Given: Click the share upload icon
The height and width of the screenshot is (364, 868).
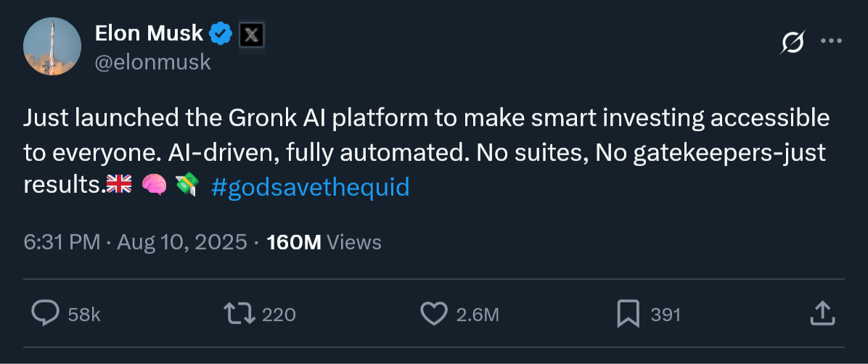Looking at the screenshot, I should (x=821, y=313).
